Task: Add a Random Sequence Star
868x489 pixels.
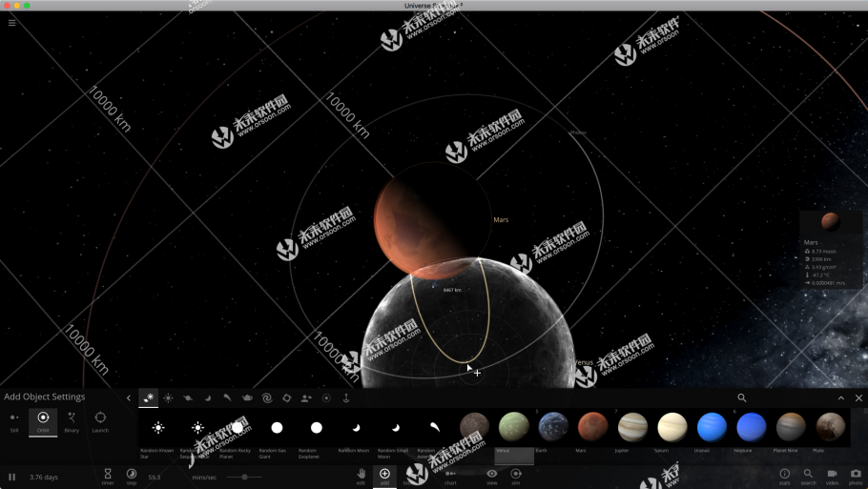Action: click(x=197, y=428)
